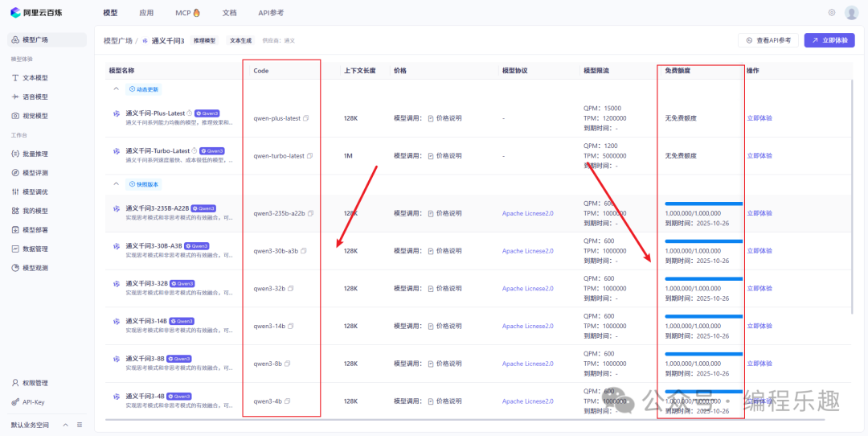Open API-Key in the sidebar
Image resolution: width=868 pixels, height=436 pixels.
(x=47, y=402)
